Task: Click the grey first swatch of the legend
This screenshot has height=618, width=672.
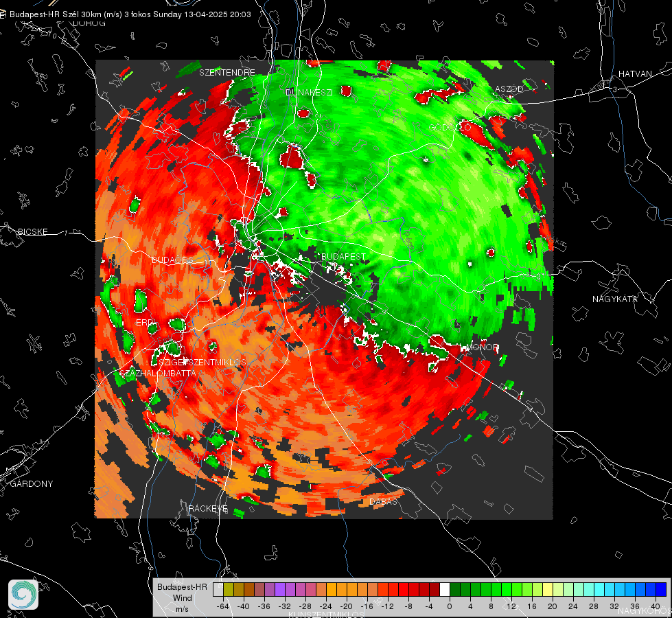Action: [x=218, y=589]
